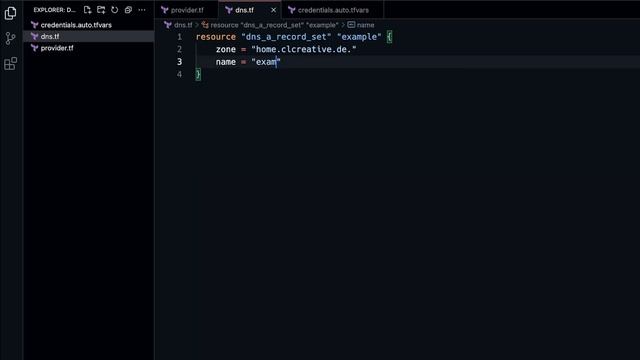Open credentials.auto.tfvars in file tree

click(89, 25)
